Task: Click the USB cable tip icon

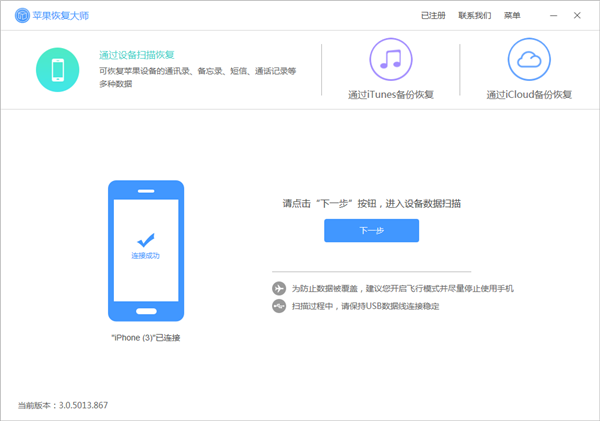Action: (279, 306)
